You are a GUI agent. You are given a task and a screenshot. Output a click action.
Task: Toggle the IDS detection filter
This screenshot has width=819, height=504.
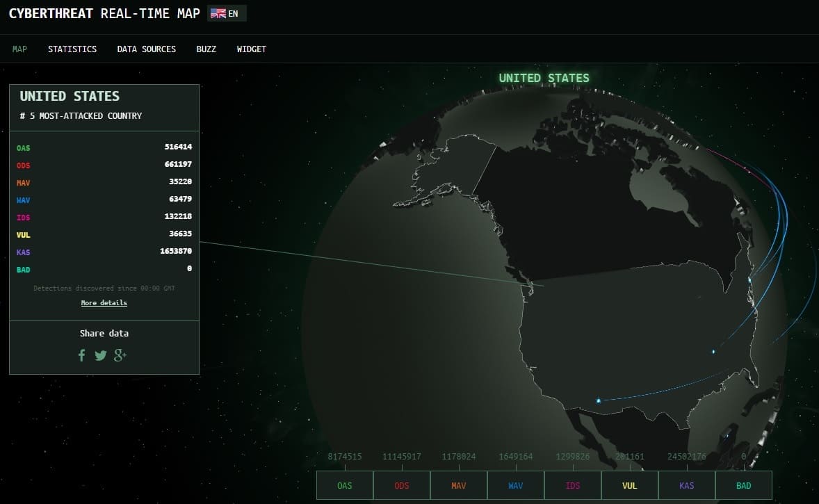[x=572, y=485]
